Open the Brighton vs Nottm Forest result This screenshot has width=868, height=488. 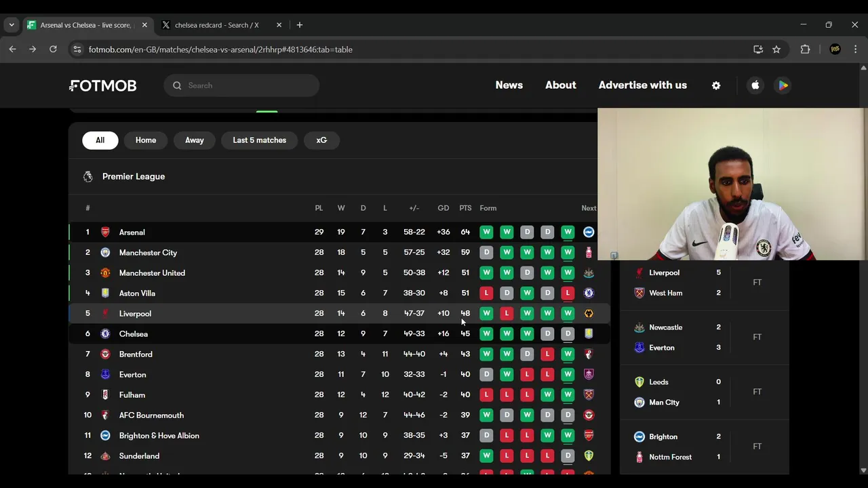click(x=705, y=447)
